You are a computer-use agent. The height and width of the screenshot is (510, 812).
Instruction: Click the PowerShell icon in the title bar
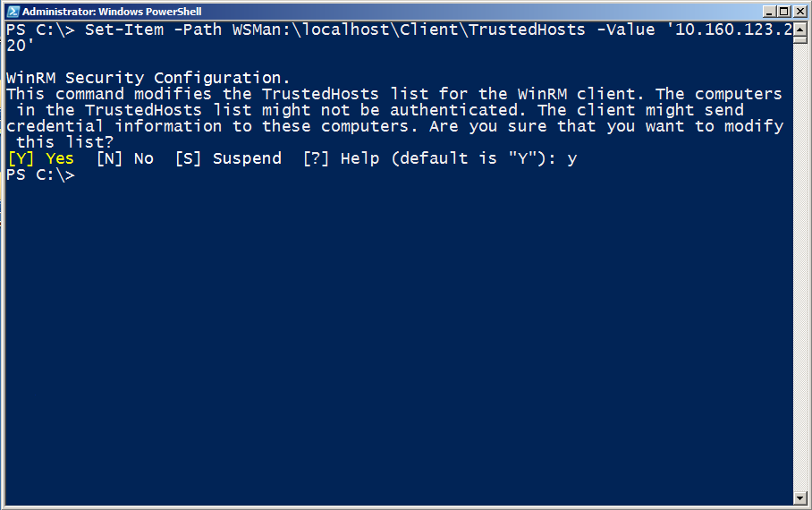pyautogui.click(x=12, y=11)
